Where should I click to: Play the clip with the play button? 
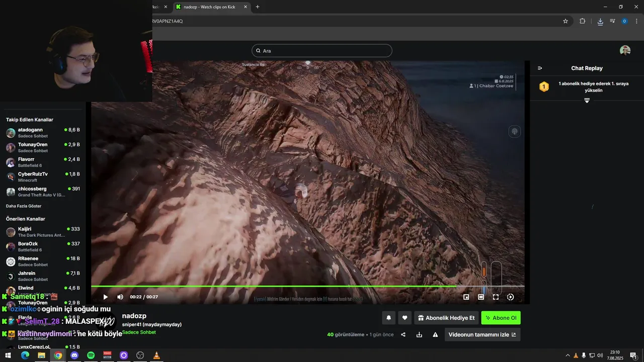point(105,297)
